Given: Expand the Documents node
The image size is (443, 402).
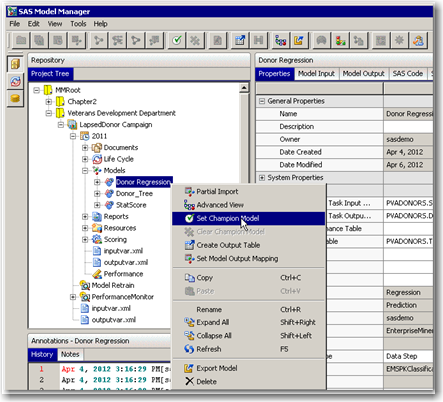Looking at the screenshot, I should (x=85, y=147).
